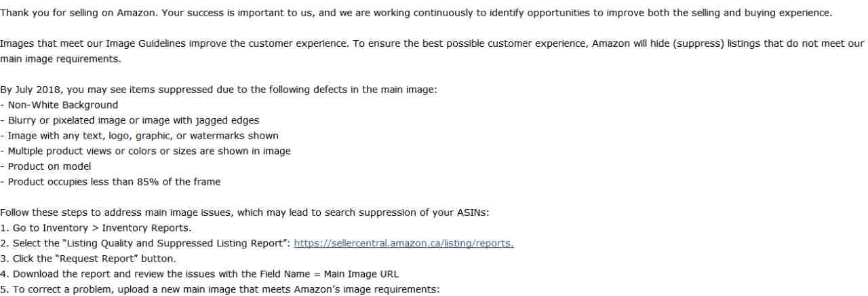This screenshot has width=868, height=296.
Task: Click the 'Multiple product views or colors' line
Action: [x=145, y=151]
